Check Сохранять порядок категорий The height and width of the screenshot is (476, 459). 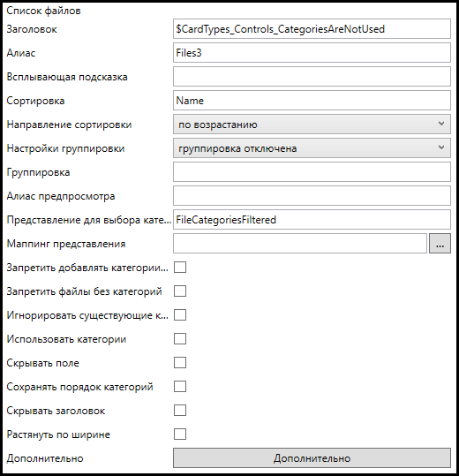tap(180, 387)
